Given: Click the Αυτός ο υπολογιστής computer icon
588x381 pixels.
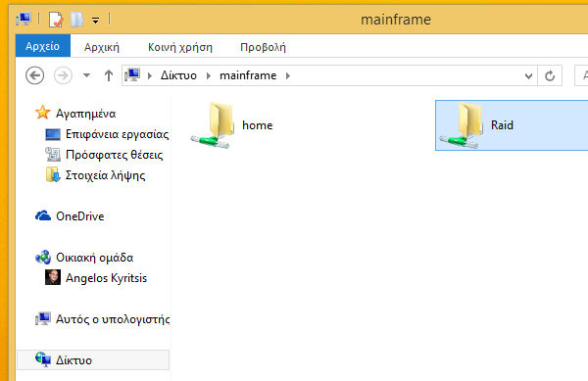Looking at the screenshot, I should click(43, 318).
